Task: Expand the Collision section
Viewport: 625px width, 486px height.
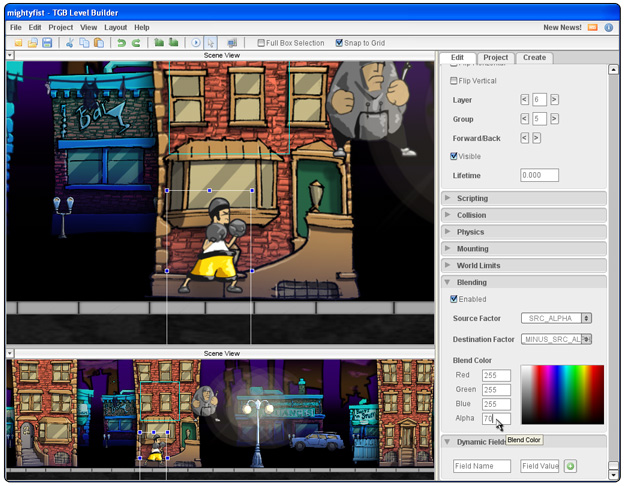Action: [524, 215]
